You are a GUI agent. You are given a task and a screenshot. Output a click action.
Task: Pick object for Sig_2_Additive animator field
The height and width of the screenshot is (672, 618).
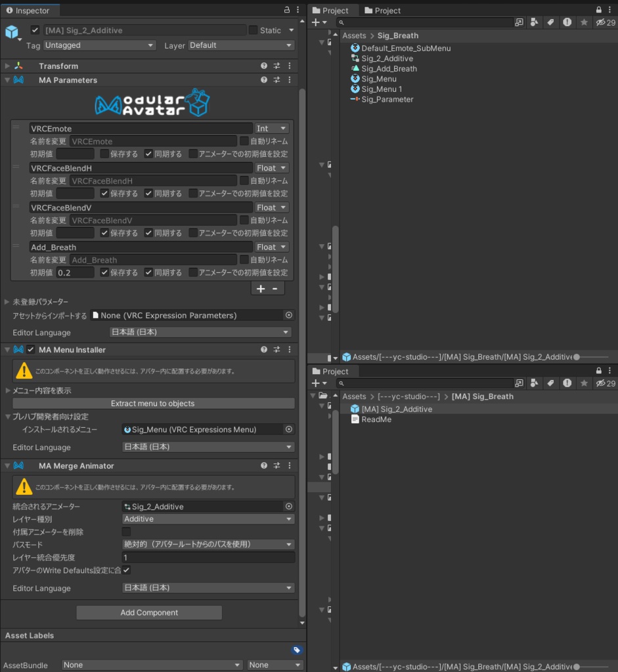click(x=289, y=506)
